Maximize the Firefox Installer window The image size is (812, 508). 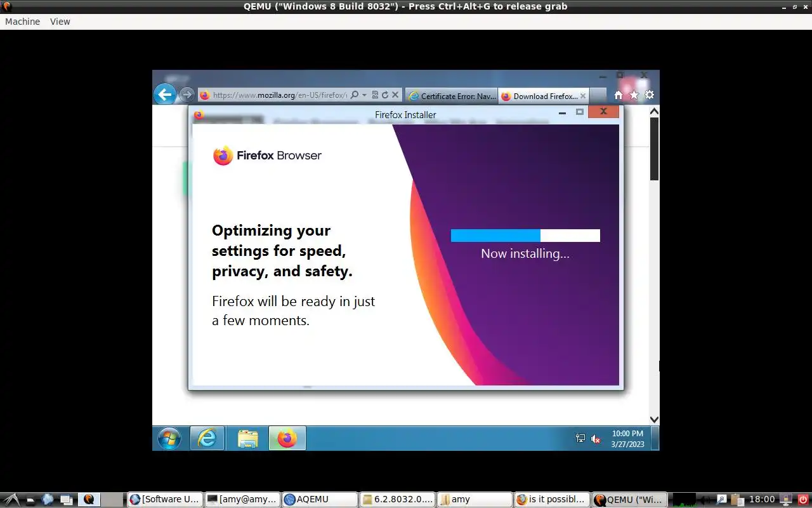pos(579,112)
